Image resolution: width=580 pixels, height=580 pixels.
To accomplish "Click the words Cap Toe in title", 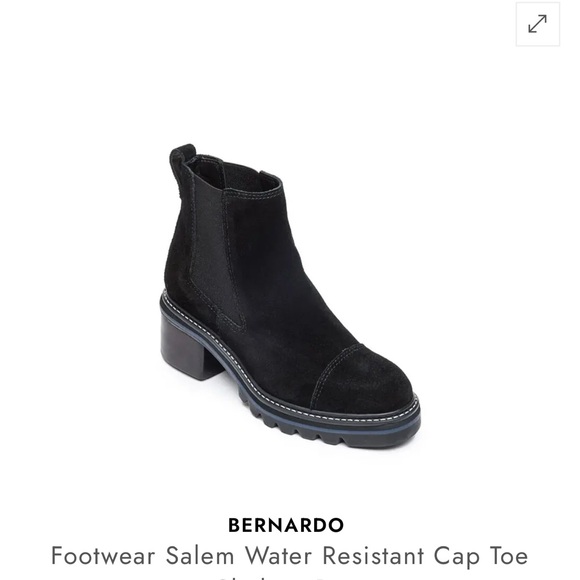I will pos(481,557).
